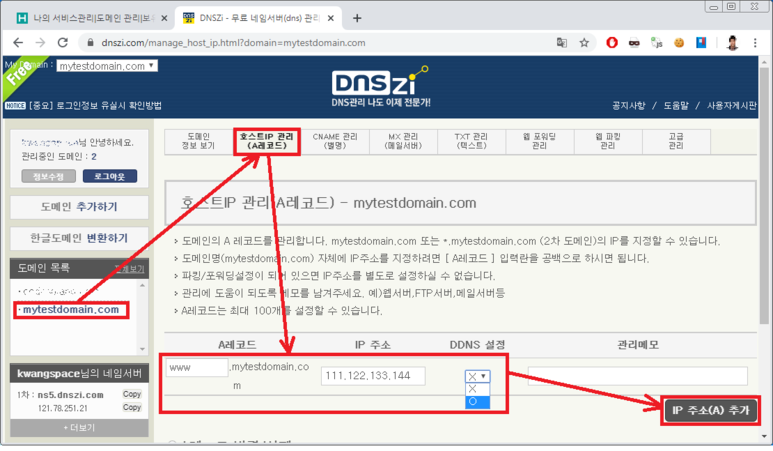The image size is (773, 451).
Task: Open the user profile avatar
Action: pyautogui.click(x=732, y=43)
